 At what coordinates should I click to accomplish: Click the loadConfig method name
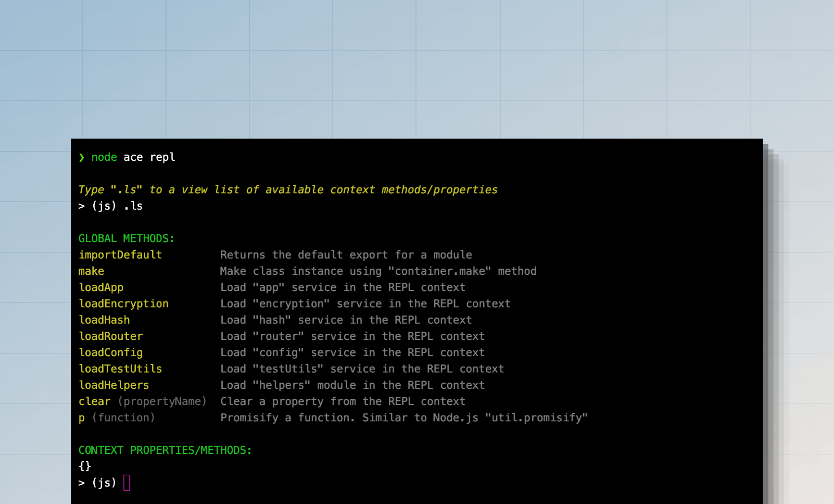(x=110, y=352)
